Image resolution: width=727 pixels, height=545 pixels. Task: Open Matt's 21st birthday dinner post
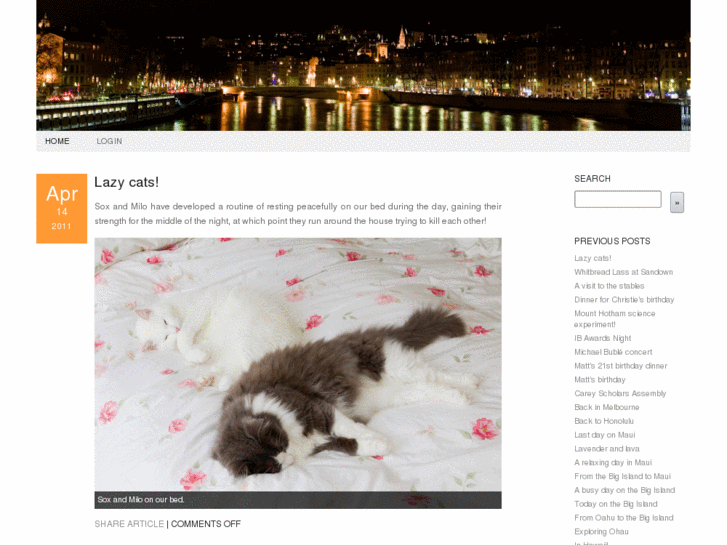click(x=620, y=366)
